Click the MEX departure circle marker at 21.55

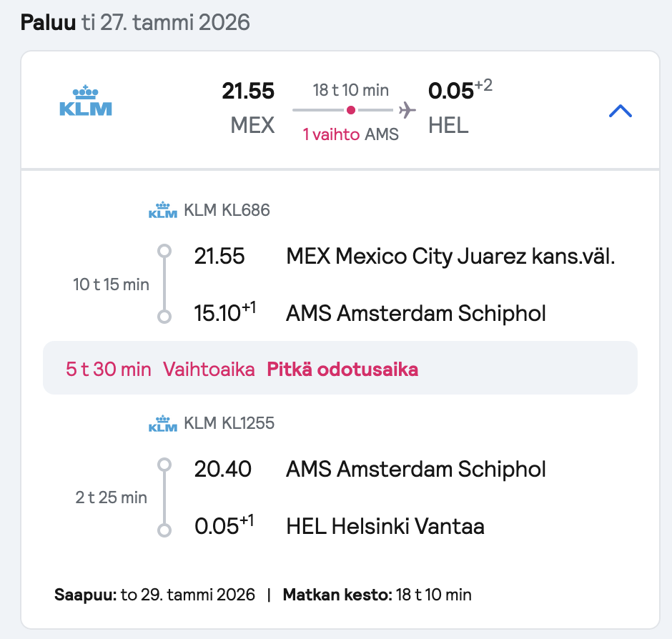(x=164, y=251)
